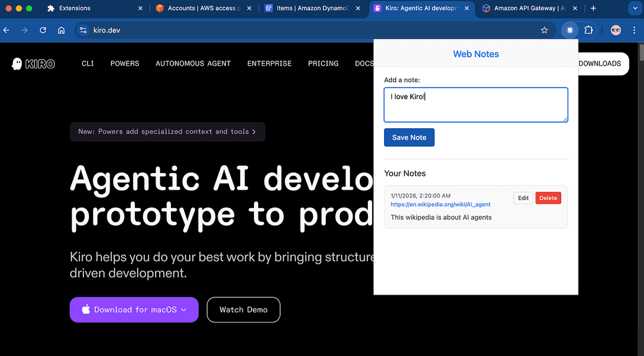
Task: Expand the tab search dropdown arrow
Action: pos(635,8)
